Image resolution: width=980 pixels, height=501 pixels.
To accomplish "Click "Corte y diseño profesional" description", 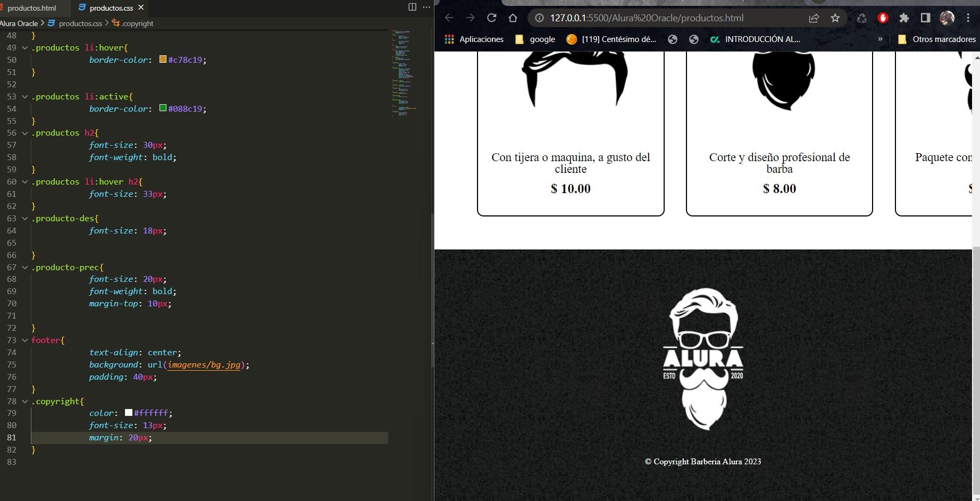I will point(780,163).
